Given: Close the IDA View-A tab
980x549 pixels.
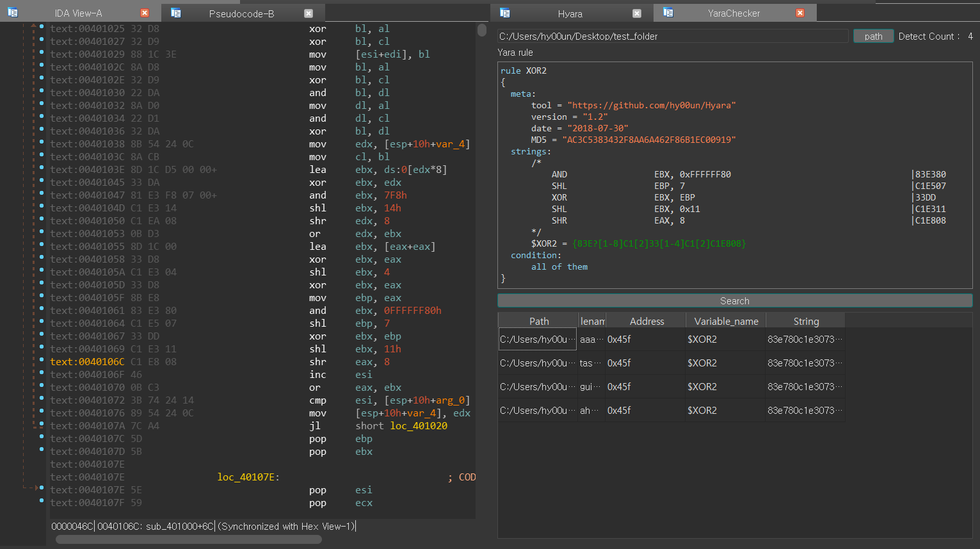Looking at the screenshot, I should tap(145, 13).
